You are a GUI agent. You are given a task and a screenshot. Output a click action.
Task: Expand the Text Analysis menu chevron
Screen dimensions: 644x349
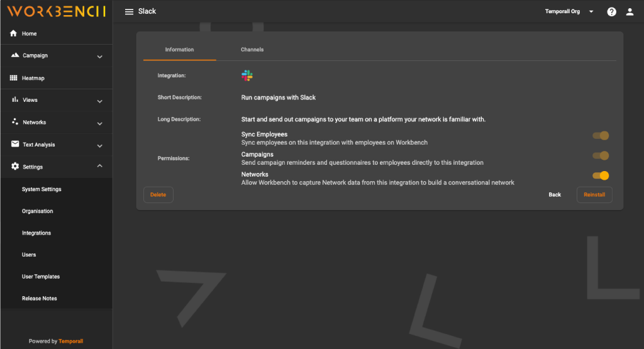tap(99, 146)
